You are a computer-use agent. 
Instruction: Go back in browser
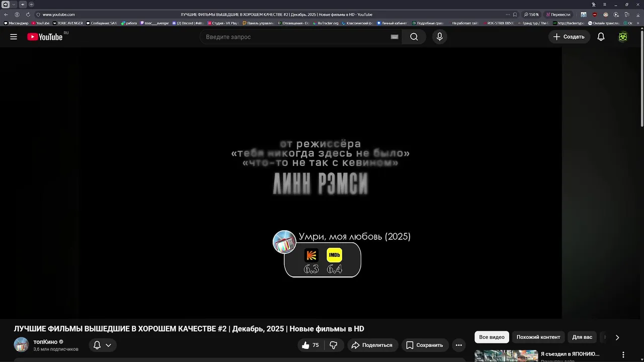[6, 15]
